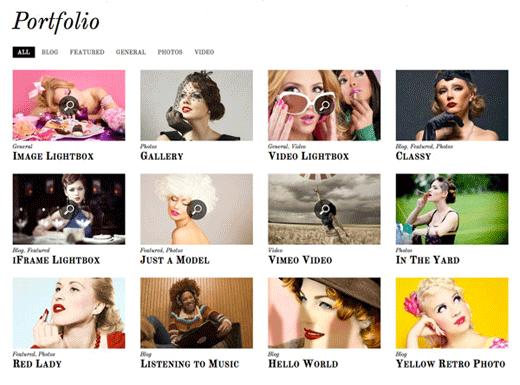This screenshot has width=520, height=385.
Task: Open the Classy portfolio title
Action: [413, 156]
